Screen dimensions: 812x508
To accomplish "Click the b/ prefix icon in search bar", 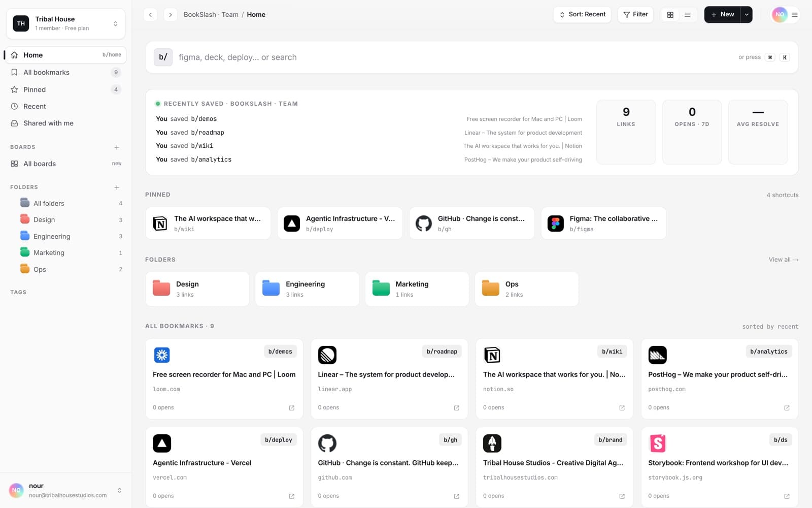I will tap(163, 57).
